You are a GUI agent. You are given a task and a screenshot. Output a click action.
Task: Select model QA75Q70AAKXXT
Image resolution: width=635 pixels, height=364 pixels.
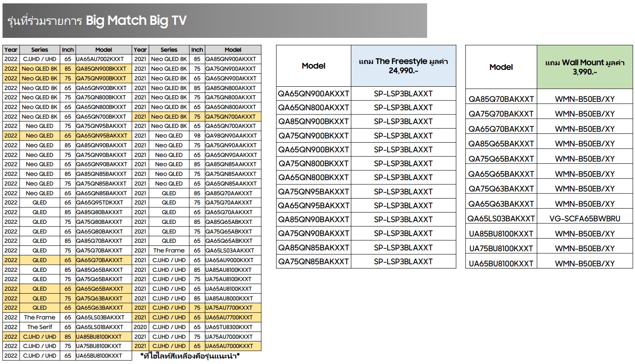(x=233, y=202)
